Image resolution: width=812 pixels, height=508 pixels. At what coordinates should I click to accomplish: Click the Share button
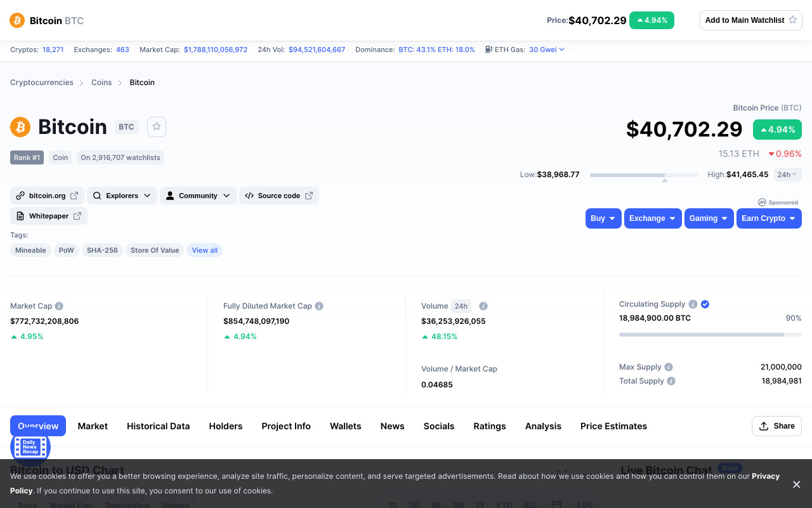click(776, 426)
